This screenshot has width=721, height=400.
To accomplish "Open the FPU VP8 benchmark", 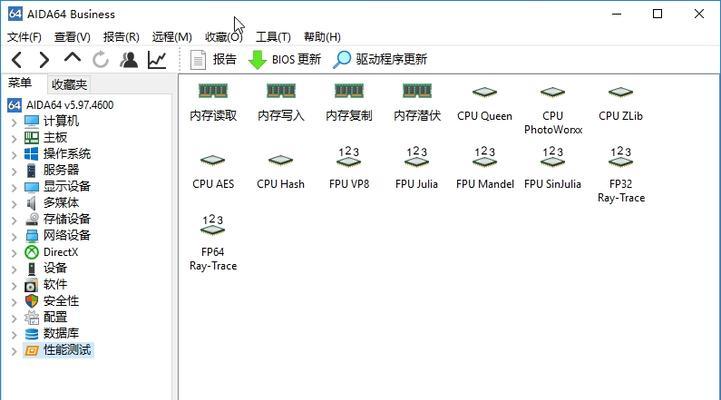I will 349,168.
